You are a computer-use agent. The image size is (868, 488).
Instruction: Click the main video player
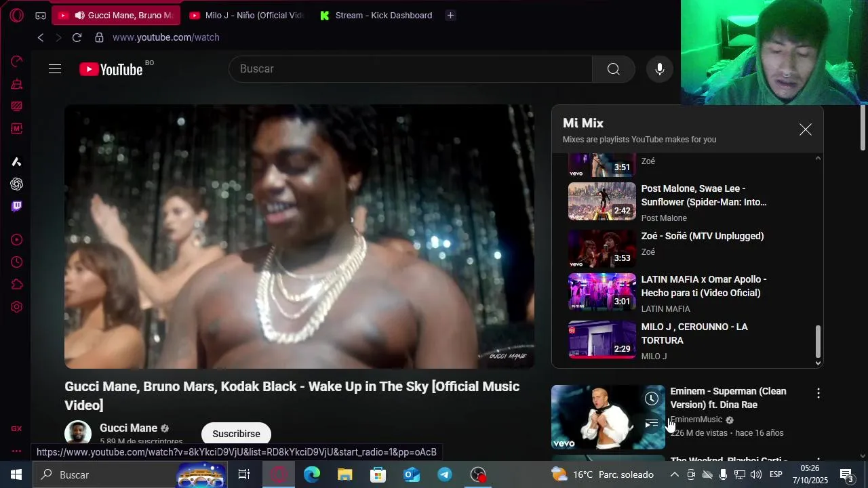click(299, 237)
